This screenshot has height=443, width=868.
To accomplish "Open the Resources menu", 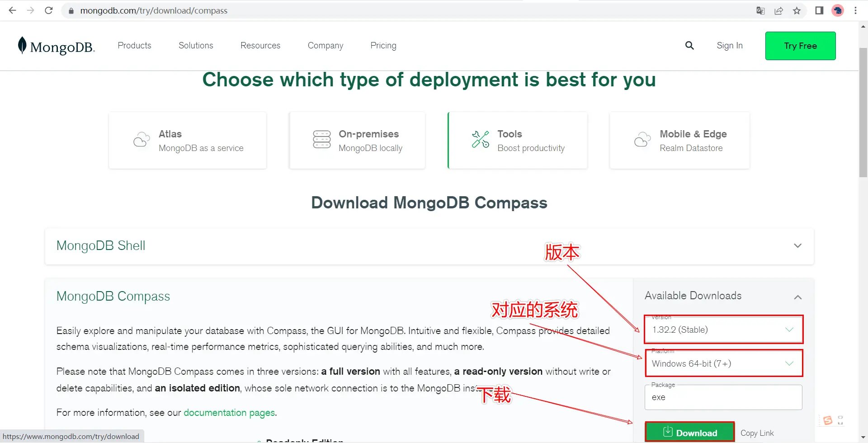I will (x=260, y=45).
